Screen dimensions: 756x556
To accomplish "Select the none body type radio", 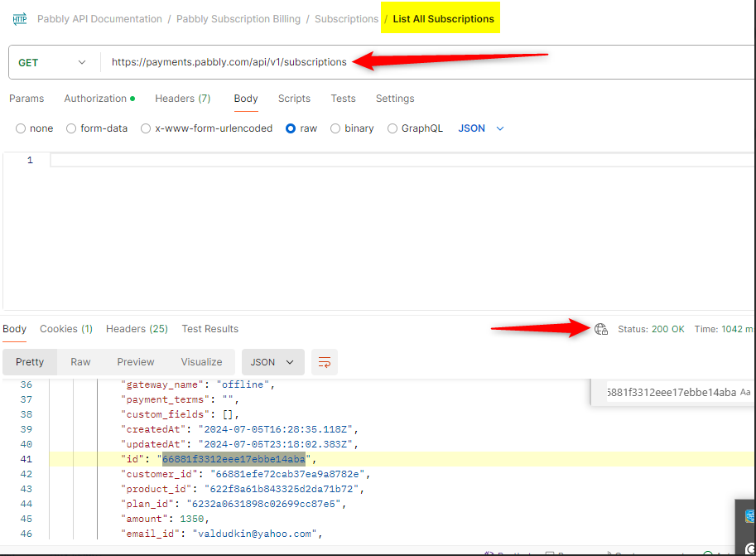I will [x=20, y=128].
